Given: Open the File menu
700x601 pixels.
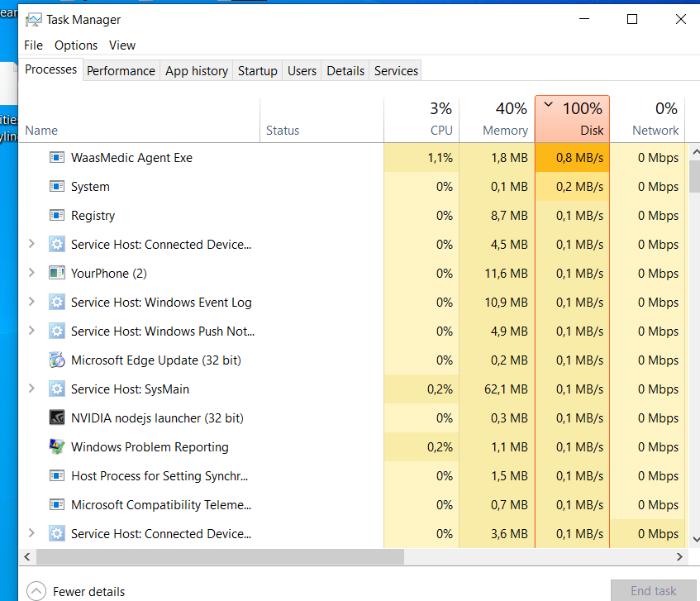Looking at the screenshot, I should (34, 45).
